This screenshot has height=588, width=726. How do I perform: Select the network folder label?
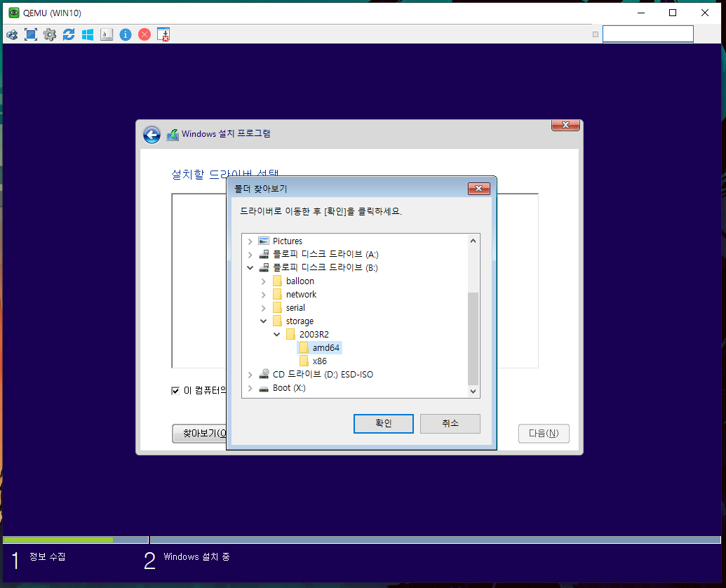coord(302,295)
